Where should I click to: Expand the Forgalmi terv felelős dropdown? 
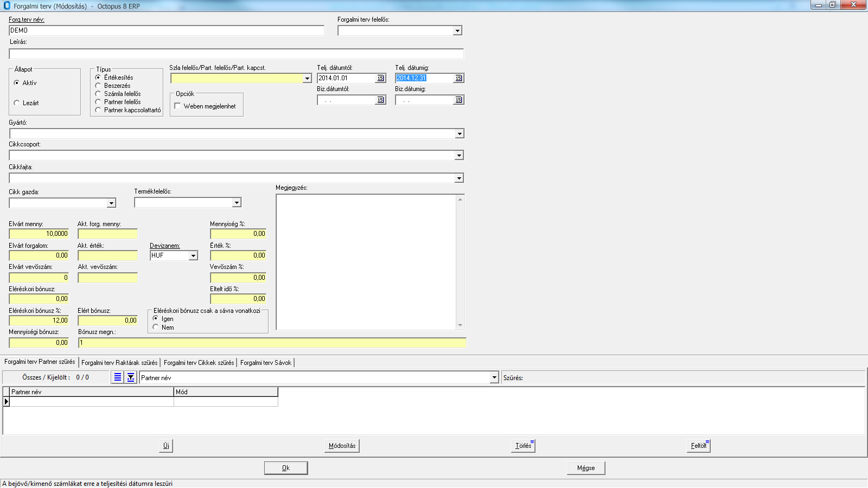pyautogui.click(x=457, y=31)
